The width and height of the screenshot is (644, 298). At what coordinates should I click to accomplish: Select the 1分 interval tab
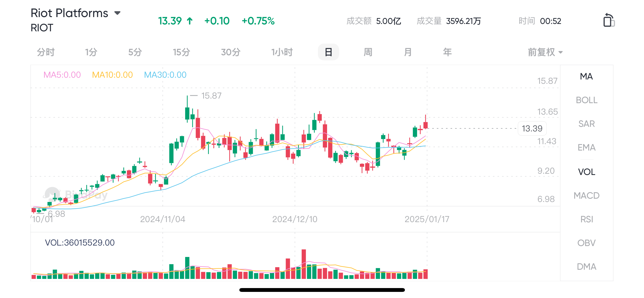point(91,52)
